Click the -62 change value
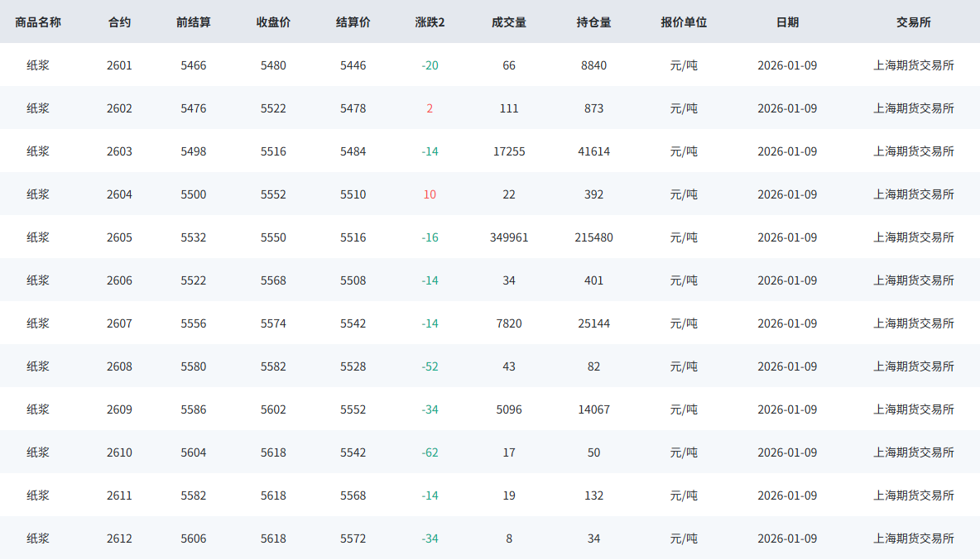The image size is (980, 560). click(430, 452)
